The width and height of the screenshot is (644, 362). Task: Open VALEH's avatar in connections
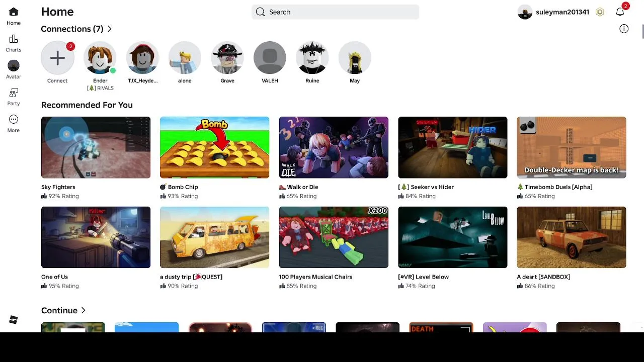click(270, 58)
